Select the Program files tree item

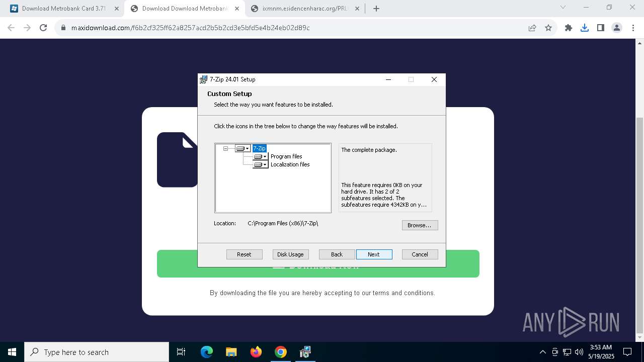coord(286,156)
